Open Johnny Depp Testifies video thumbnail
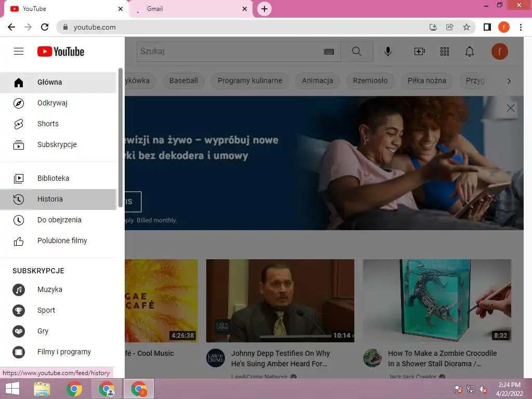532x399 pixels. 280,301
